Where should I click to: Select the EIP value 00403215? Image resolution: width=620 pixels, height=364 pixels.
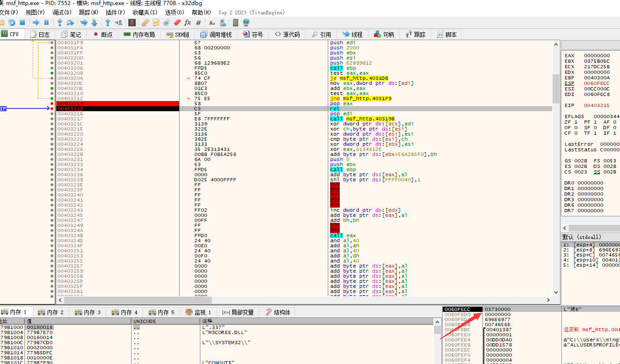click(x=597, y=105)
